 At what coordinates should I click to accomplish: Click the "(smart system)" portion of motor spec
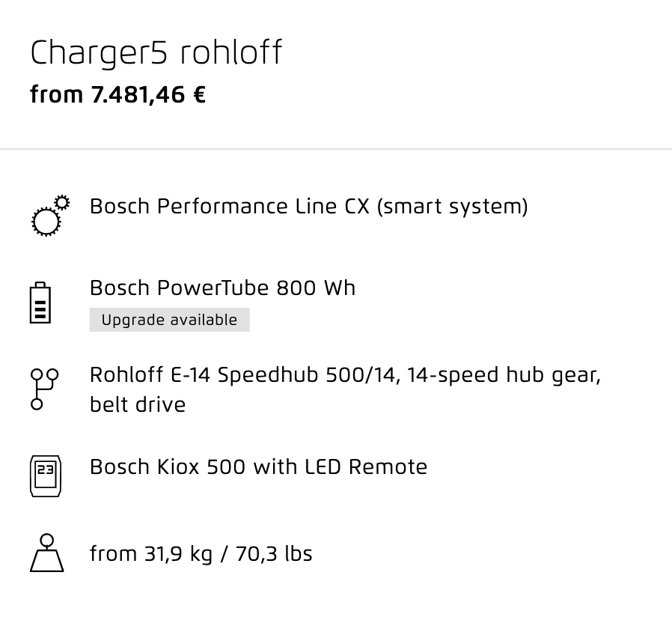(452, 207)
